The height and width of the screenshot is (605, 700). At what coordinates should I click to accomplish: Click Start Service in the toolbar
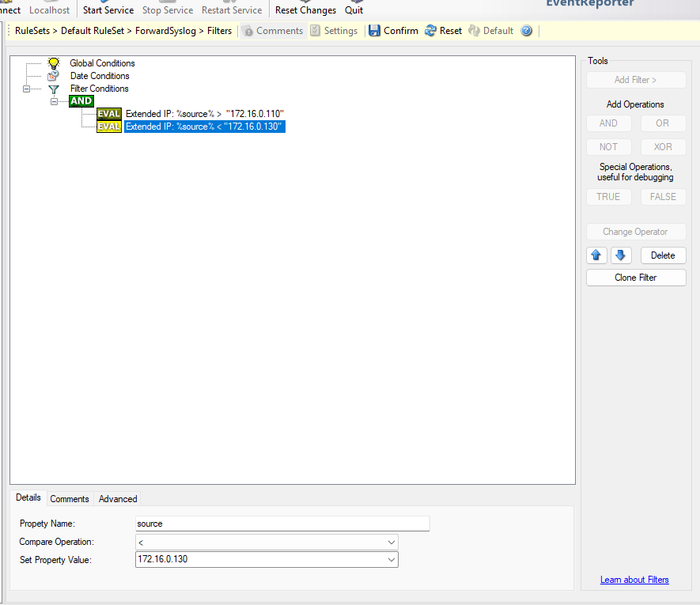[x=108, y=9]
